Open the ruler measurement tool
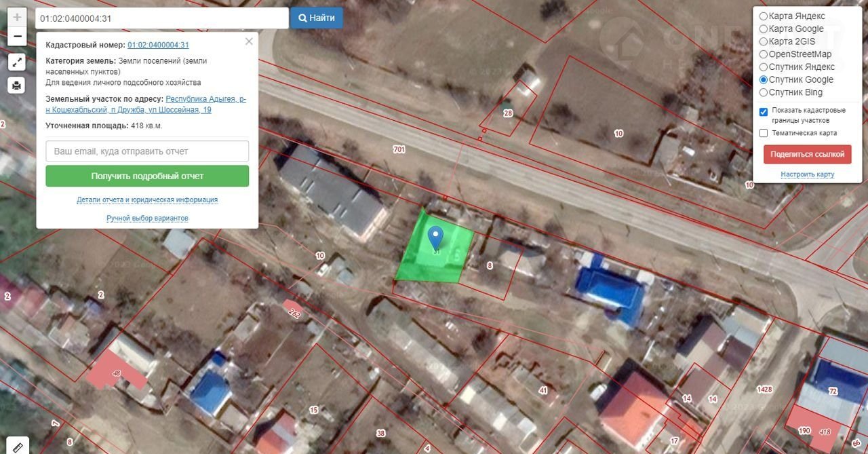The image size is (868, 454). point(17,446)
